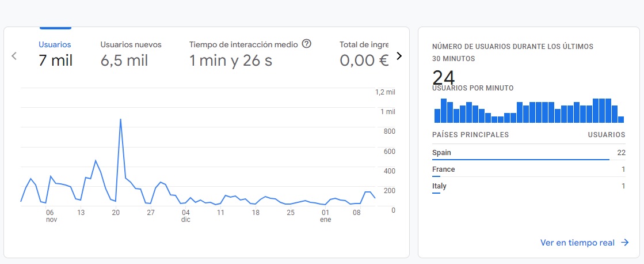Click the 7 mil users value
This screenshot has height=264, width=644.
tap(55, 61)
